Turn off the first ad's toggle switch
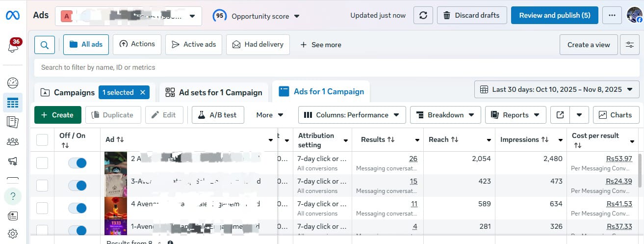Image resolution: width=644 pixels, height=244 pixels. [x=77, y=163]
